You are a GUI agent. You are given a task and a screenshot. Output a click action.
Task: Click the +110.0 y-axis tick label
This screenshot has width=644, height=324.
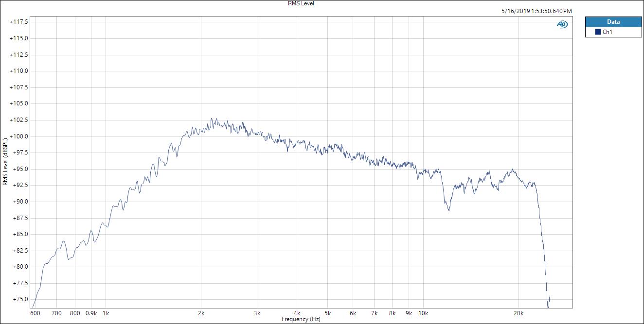pos(19,71)
